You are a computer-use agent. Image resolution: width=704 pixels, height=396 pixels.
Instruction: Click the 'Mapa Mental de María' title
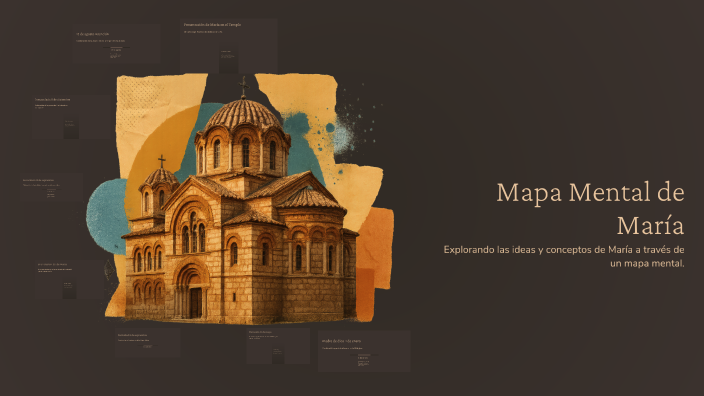pos(590,208)
